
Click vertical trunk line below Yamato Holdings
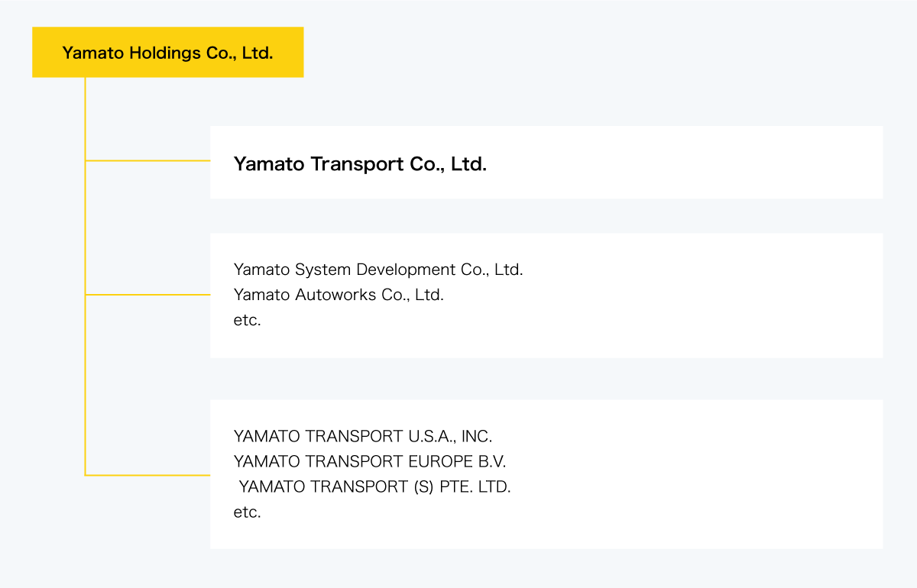point(85,229)
